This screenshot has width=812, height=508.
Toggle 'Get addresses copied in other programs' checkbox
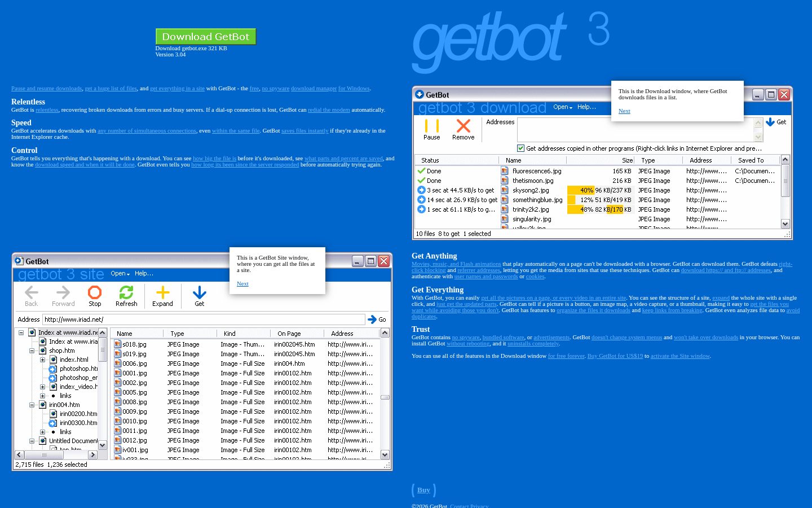[520, 148]
